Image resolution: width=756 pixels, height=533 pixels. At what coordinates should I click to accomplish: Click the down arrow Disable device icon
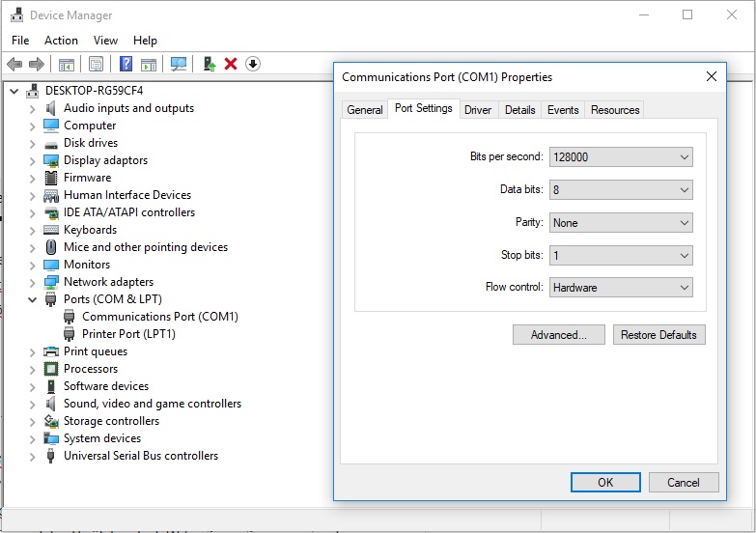click(x=253, y=64)
